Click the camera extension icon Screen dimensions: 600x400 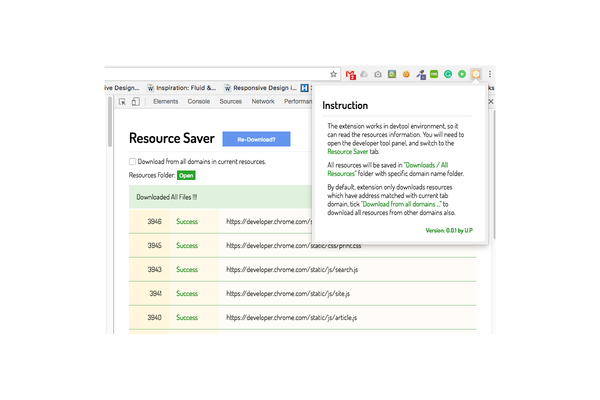click(x=379, y=74)
